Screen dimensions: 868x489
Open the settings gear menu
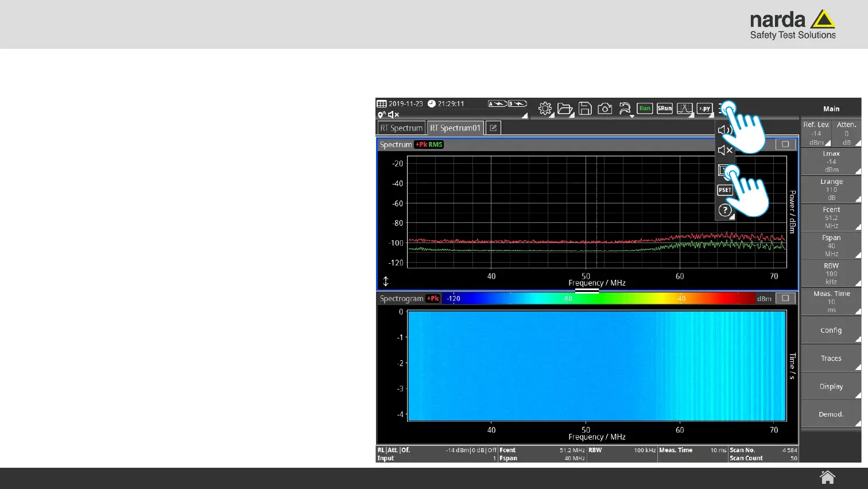coord(545,109)
